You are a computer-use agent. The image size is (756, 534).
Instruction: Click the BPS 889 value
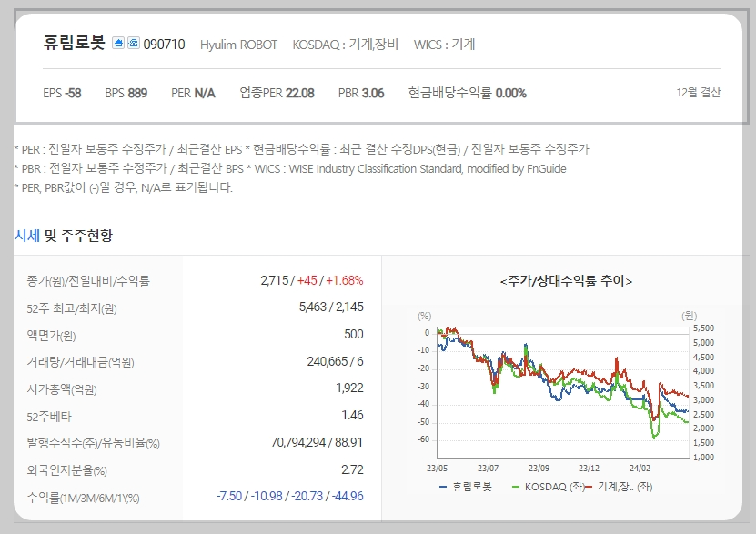(126, 93)
